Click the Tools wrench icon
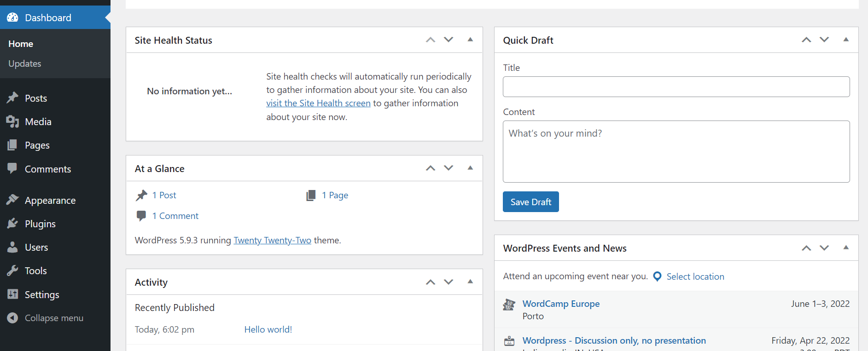Viewport: 868px width, 351px height. pos(12,270)
